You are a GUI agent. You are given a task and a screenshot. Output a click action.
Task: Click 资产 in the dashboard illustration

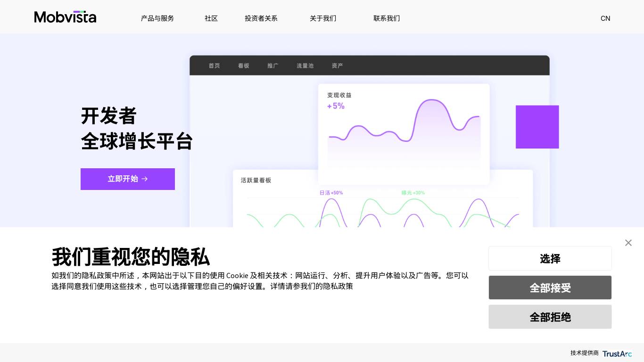(x=337, y=66)
